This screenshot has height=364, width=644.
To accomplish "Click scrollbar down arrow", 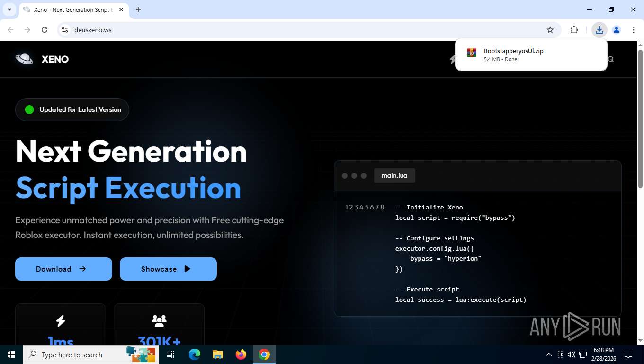I will (x=640, y=340).
